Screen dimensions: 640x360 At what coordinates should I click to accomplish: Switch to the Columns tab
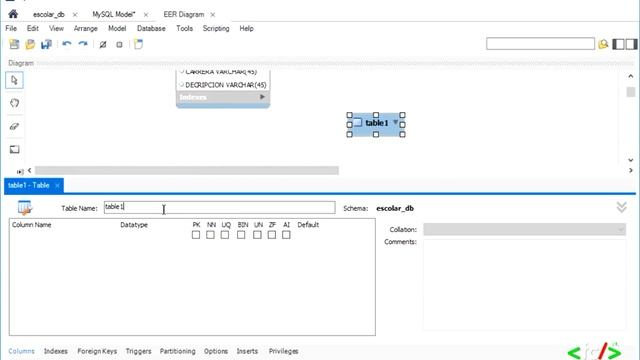22,351
